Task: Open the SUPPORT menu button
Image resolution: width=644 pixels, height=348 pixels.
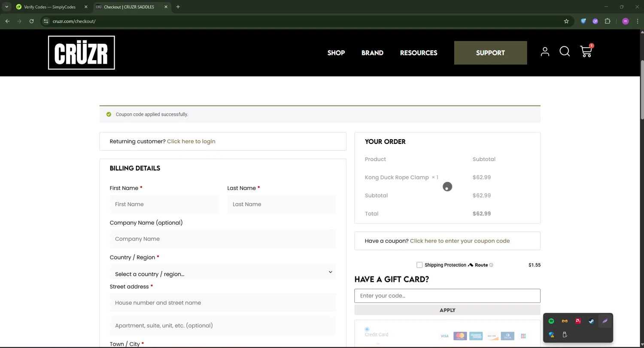Action: (490, 53)
